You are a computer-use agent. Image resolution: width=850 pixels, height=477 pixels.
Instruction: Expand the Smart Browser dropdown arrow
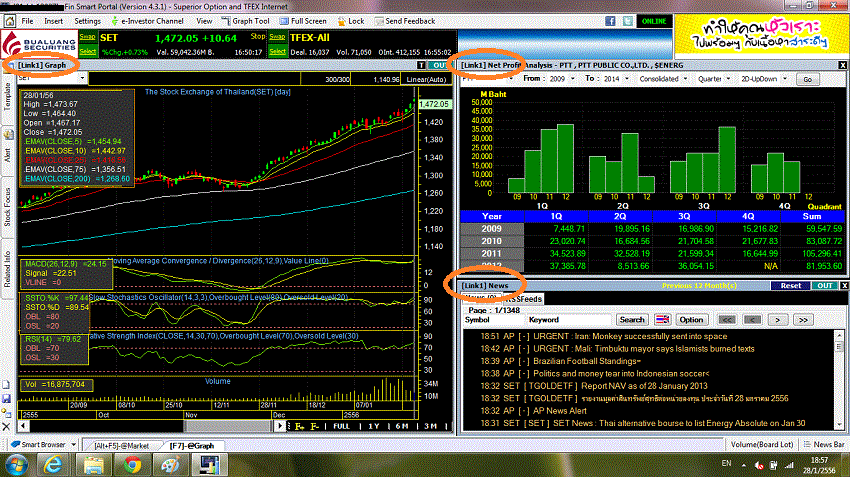pos(73,445)
